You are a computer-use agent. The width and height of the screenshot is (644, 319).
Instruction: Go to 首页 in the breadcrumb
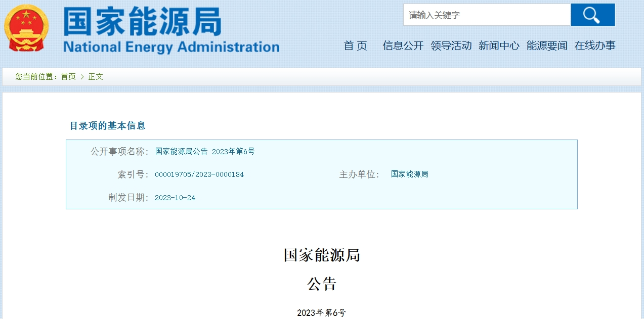(x=68, y=77)
